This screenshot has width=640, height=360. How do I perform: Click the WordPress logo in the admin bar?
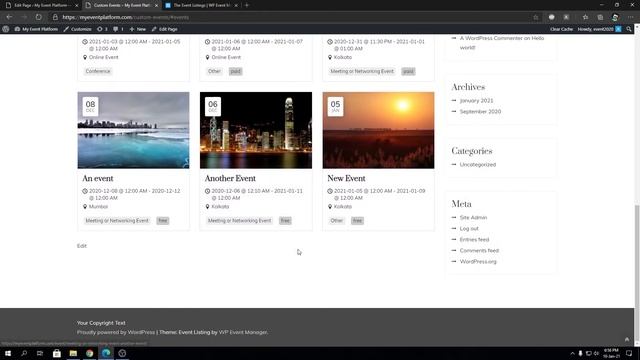(x=6, y=29)
